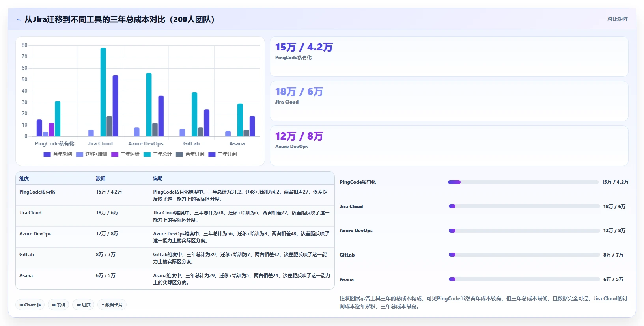Click the 说明 column header
Viewport: 644px width, 326px height.
click(x=158, y=179)
